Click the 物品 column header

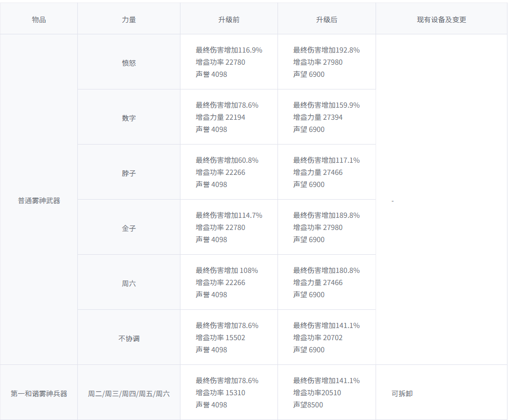pyautogui.click(x=38, y=18)
